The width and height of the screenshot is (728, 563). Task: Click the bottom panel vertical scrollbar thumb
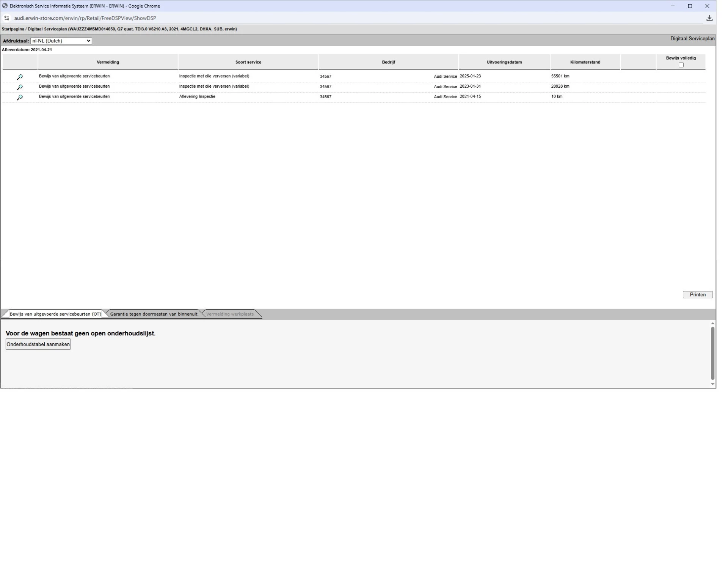point(712,353)
